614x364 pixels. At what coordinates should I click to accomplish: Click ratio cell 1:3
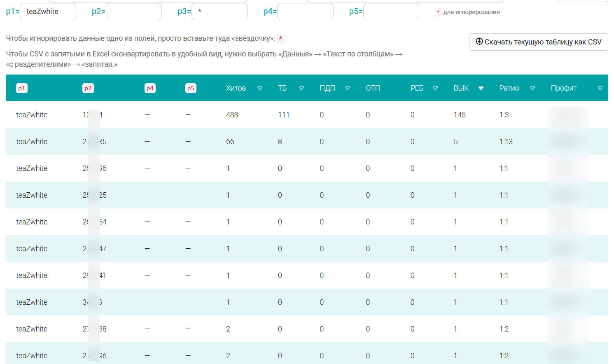[x=504, y=115]
